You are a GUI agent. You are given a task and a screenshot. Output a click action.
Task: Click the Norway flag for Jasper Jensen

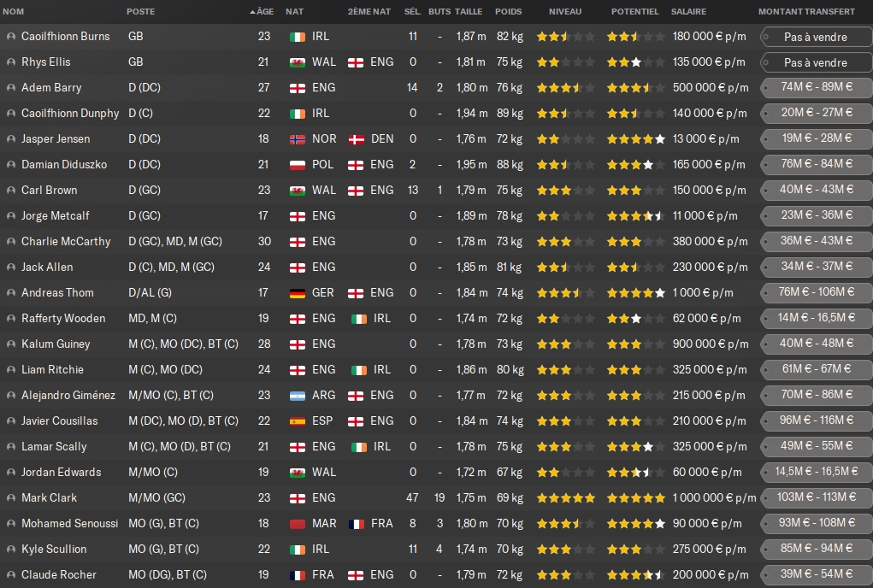[x=298, y=139]
